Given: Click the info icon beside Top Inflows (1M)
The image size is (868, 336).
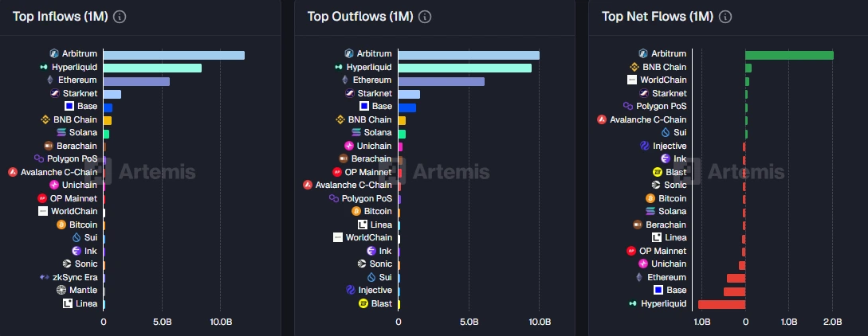Looking at the screenshot, I should click(x=120, y=17).
